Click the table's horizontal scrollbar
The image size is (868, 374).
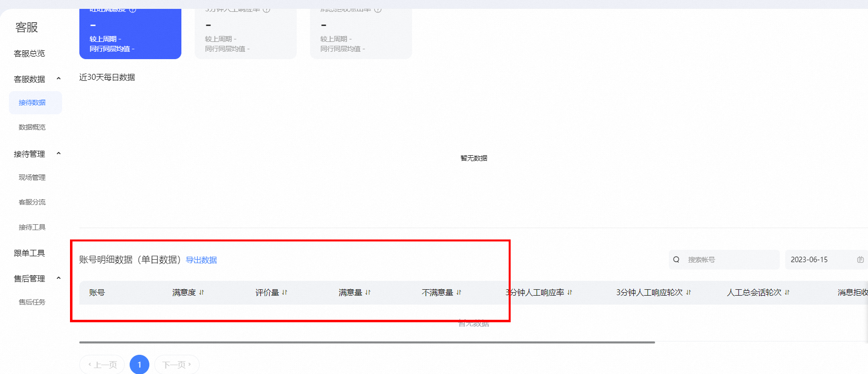tap(367, 342)
